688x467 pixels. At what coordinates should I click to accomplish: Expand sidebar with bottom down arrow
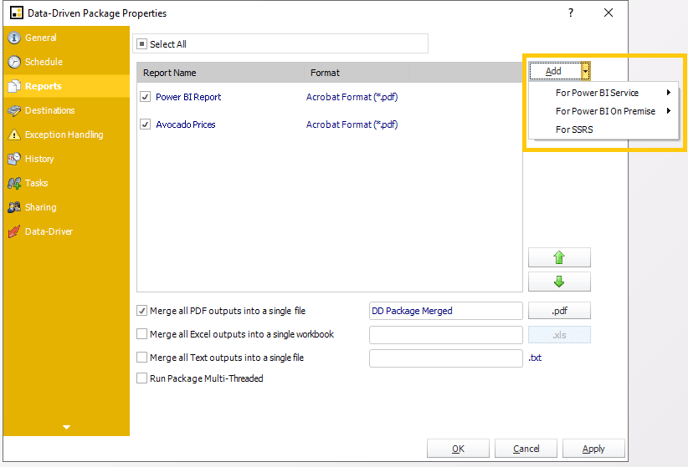66,427
